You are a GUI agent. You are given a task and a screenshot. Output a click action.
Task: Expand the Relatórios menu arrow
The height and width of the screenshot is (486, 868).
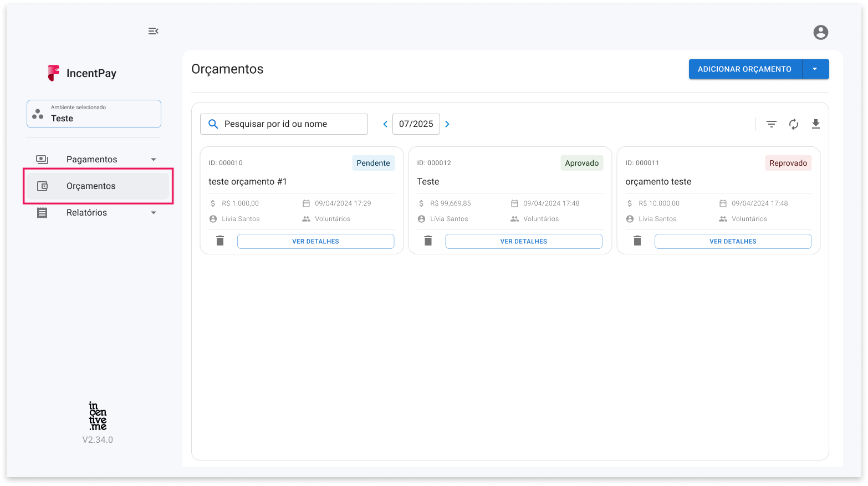pos(154,213)
